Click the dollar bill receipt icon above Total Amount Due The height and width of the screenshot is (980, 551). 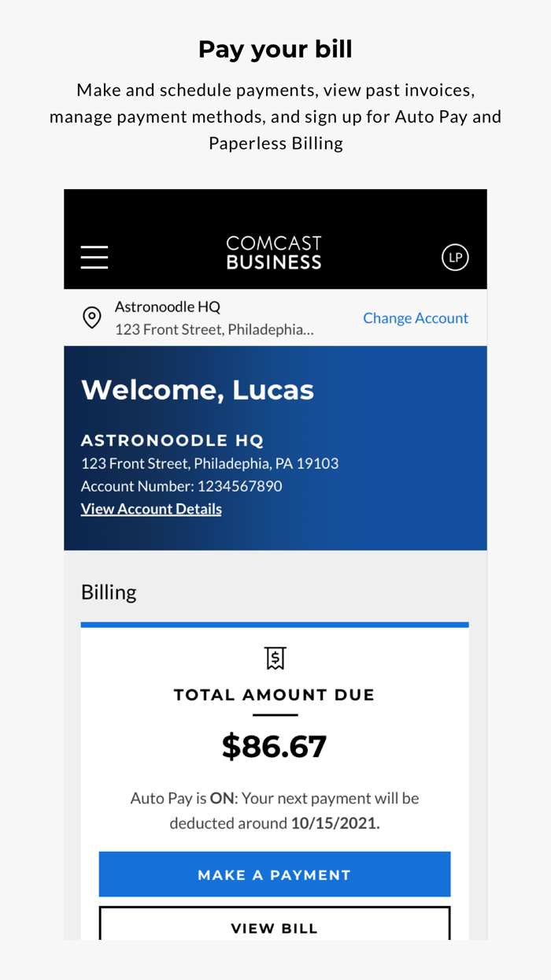coord(274,658)
